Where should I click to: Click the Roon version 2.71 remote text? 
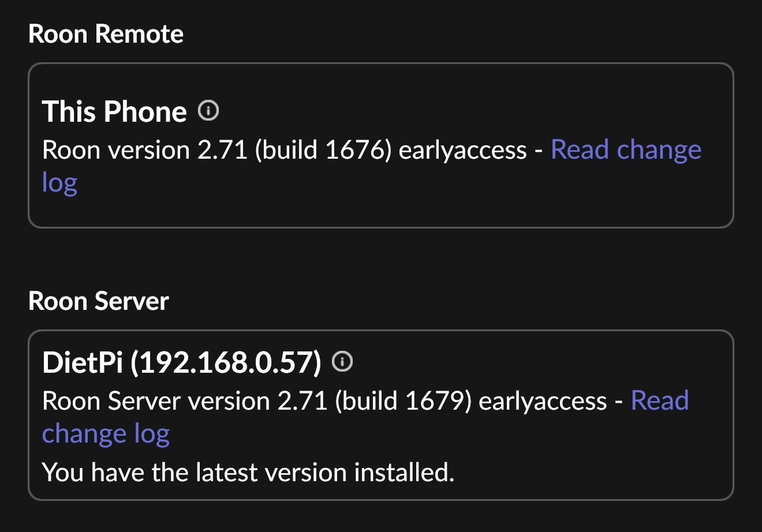145,151
